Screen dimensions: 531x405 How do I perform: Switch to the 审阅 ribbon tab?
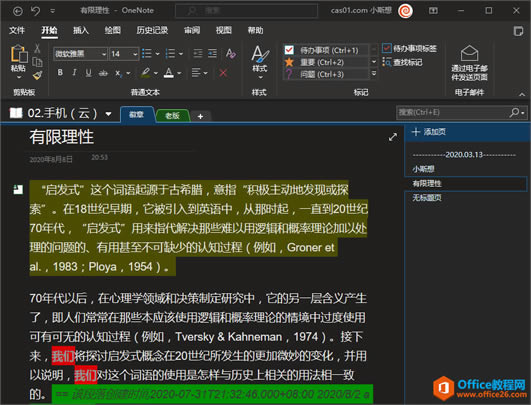(192, 30)
